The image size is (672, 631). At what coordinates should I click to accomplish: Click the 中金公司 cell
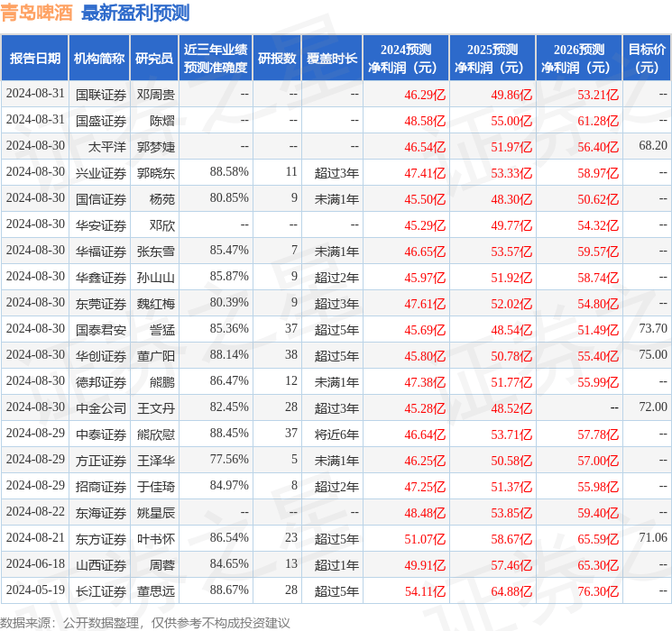pyautogui.click(x=101, y=408)
